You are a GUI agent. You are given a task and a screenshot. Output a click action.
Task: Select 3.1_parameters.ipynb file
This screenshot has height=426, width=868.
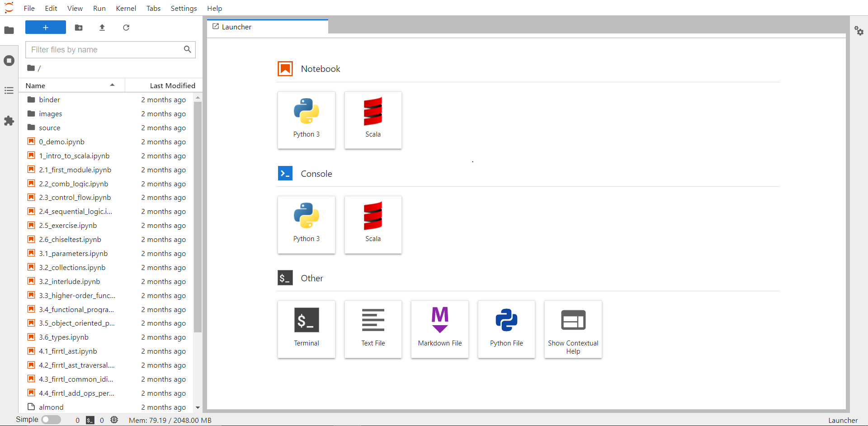click(x=106, y=253)
